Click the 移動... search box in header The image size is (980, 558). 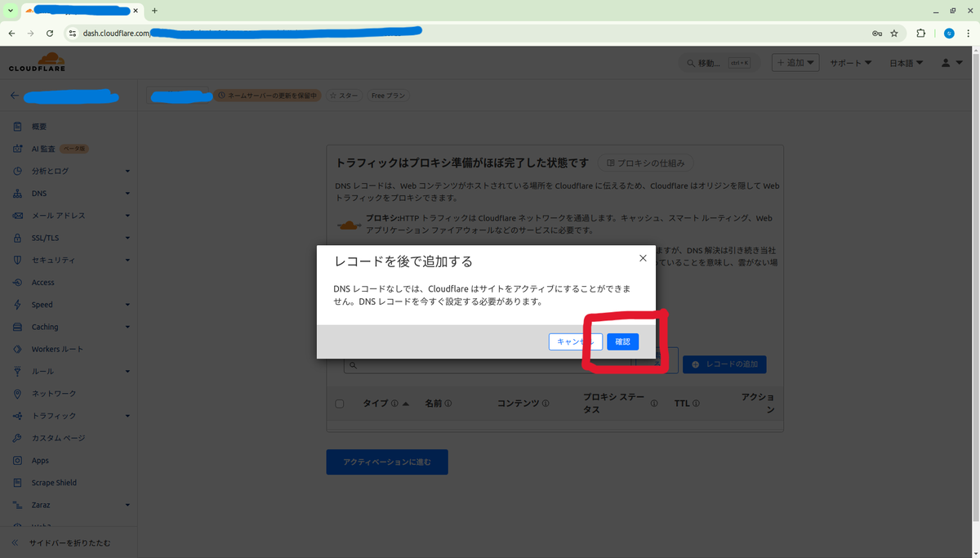click(719, 63)
